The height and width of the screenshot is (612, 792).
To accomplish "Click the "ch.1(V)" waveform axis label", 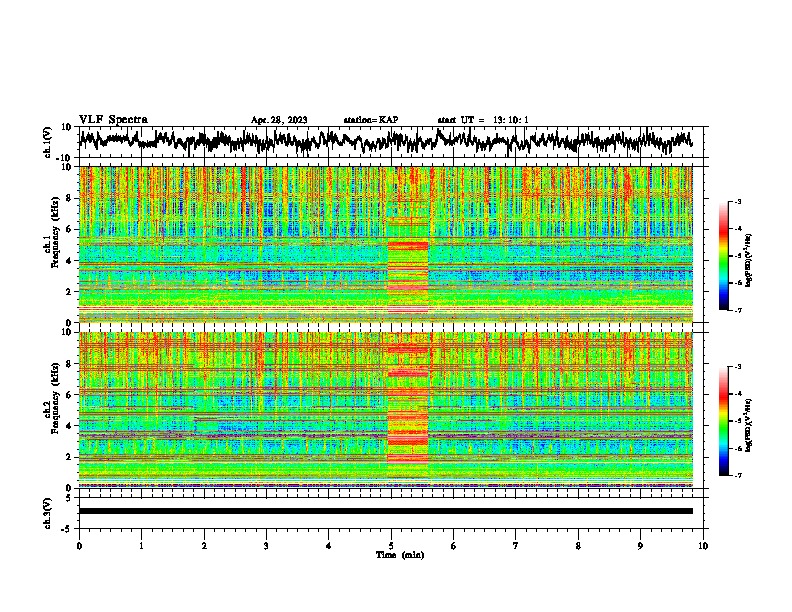I will tap(47, 142).
